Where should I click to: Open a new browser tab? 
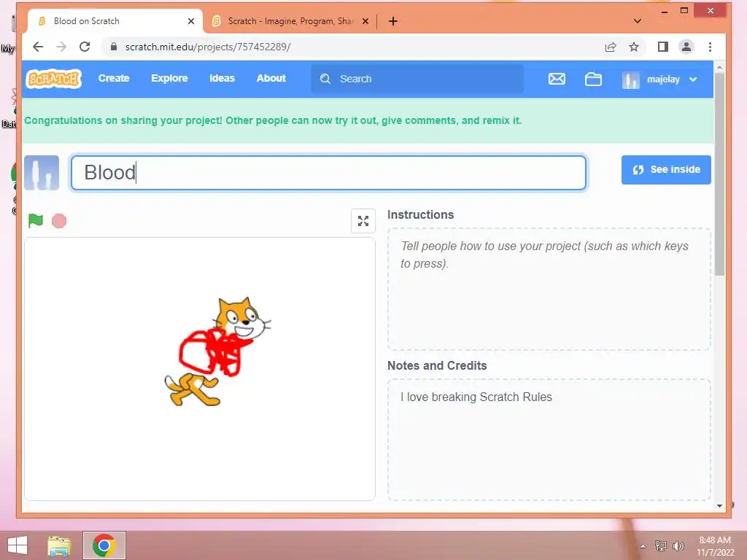[x=393, y=21]
